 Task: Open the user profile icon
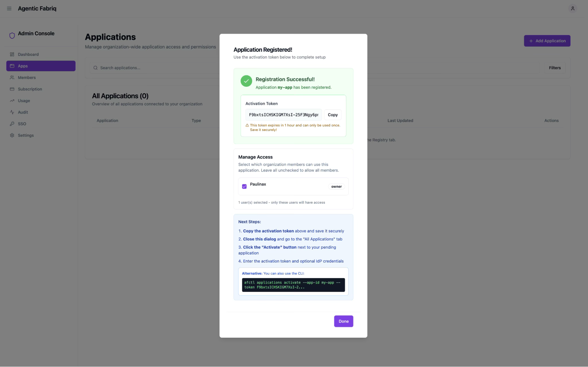pos(572,9)
